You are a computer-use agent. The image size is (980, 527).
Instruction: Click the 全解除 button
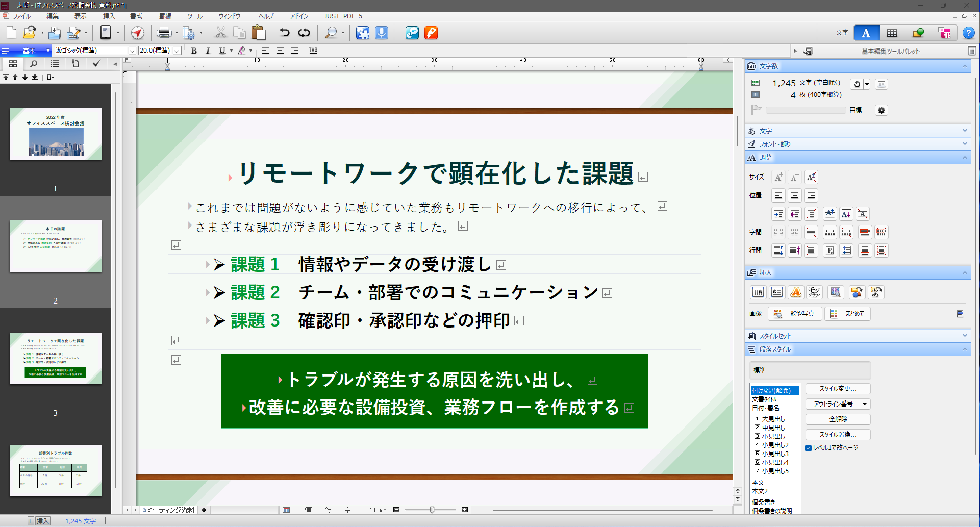tap(838, 419)
